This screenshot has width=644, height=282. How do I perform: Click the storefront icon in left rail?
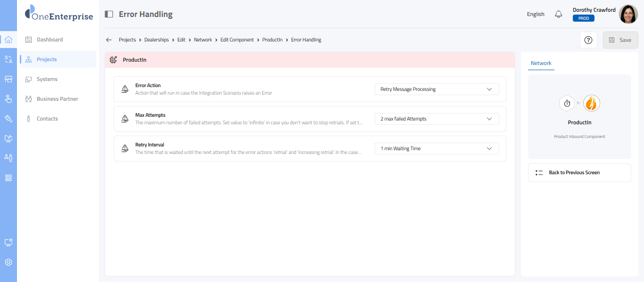[8, 79]
